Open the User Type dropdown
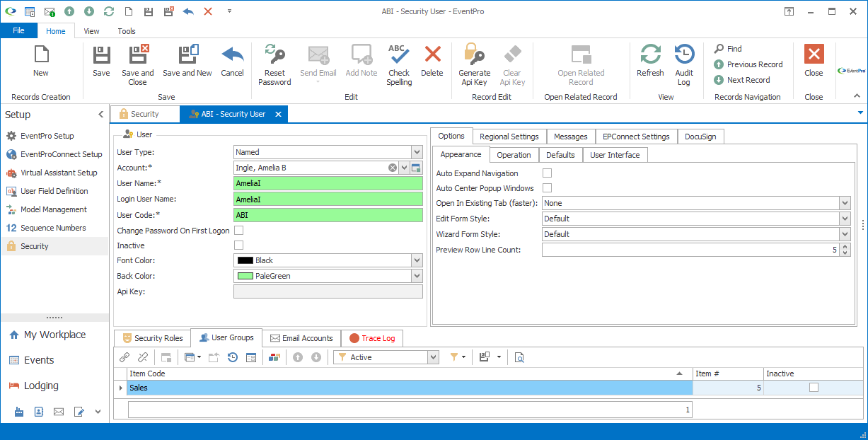The width and height of the screenshot is (868, 440). [x=417, y=152]
